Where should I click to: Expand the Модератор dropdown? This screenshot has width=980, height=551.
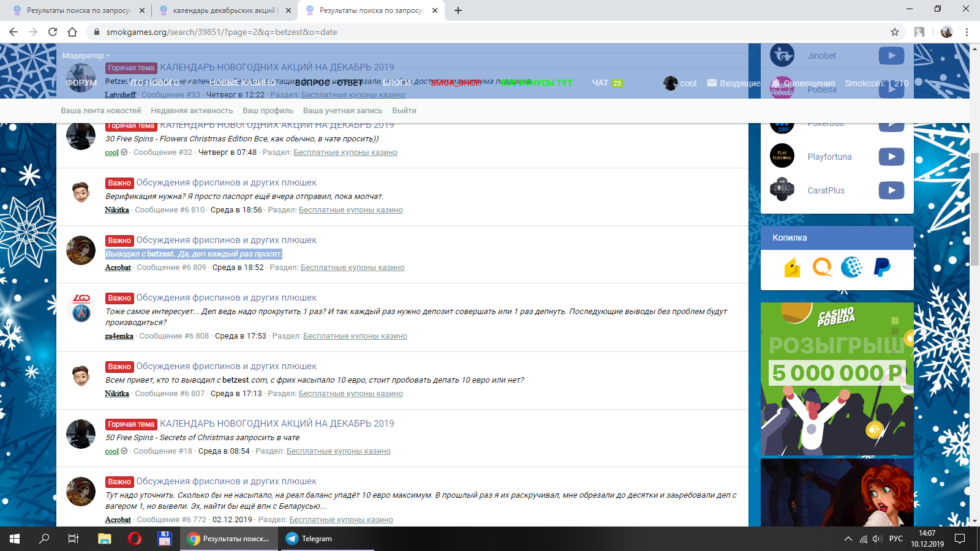(x=86, y=56)
